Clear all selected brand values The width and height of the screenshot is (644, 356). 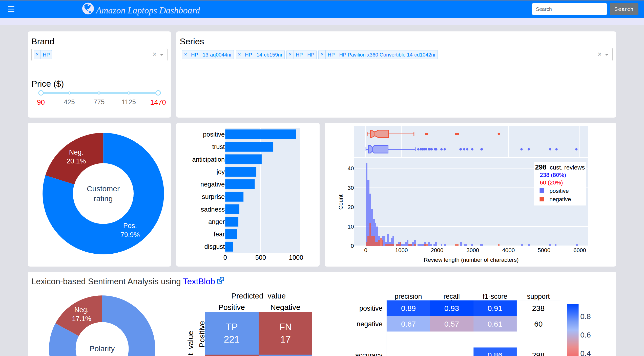click(155, 54)
